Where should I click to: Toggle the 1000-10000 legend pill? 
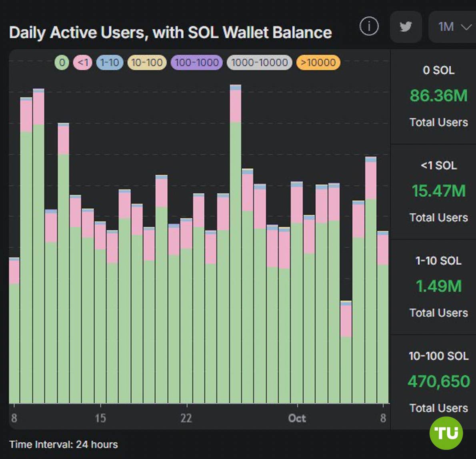click(x=259, y=62)
